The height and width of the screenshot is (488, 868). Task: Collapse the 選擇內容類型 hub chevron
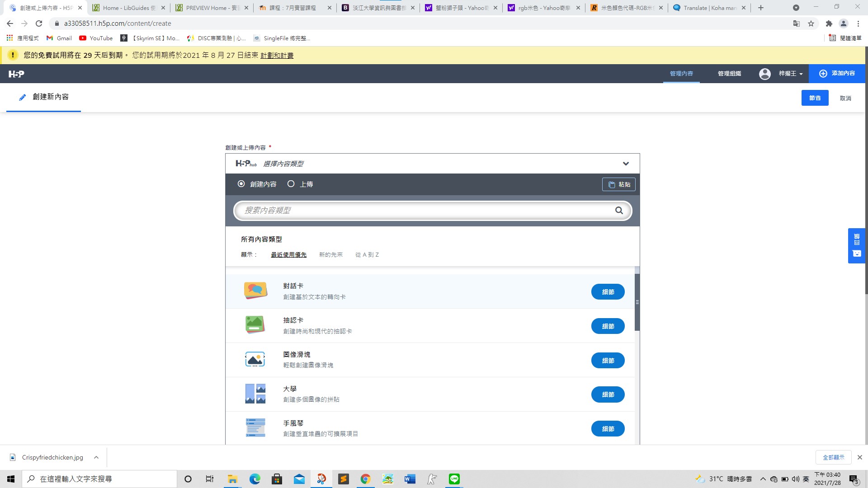[x=626, y=164]
